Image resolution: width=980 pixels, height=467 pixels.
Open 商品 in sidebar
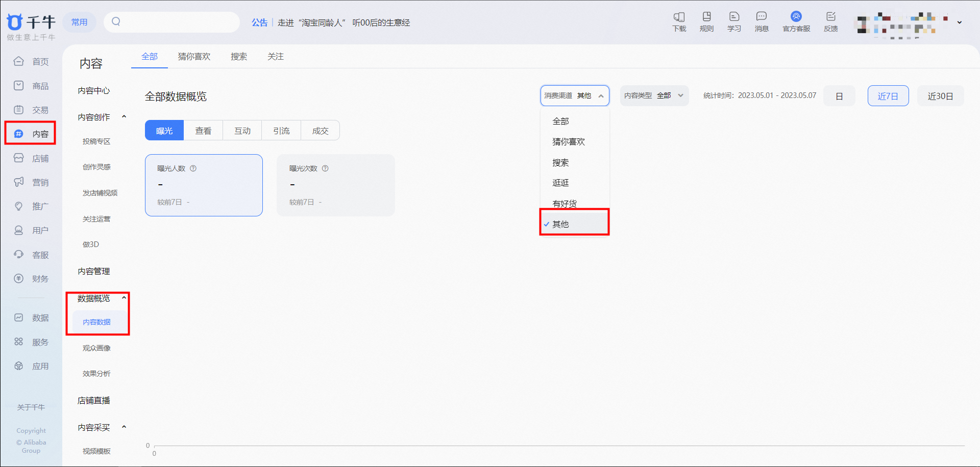[x=31, y=86]
